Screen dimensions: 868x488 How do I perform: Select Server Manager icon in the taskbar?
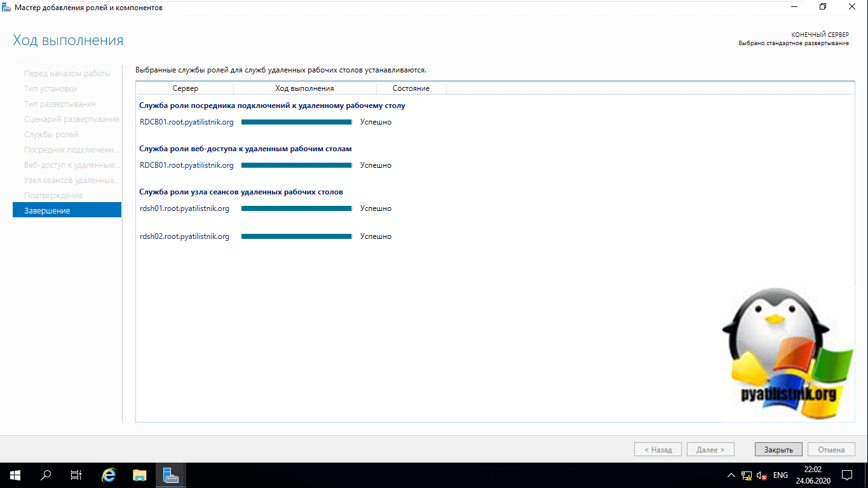(170, 475)
